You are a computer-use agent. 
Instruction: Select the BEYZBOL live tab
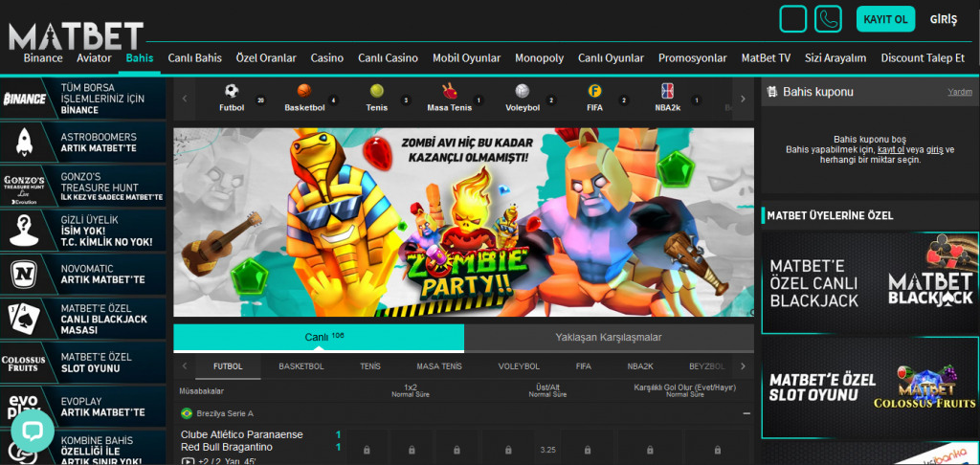707,366
